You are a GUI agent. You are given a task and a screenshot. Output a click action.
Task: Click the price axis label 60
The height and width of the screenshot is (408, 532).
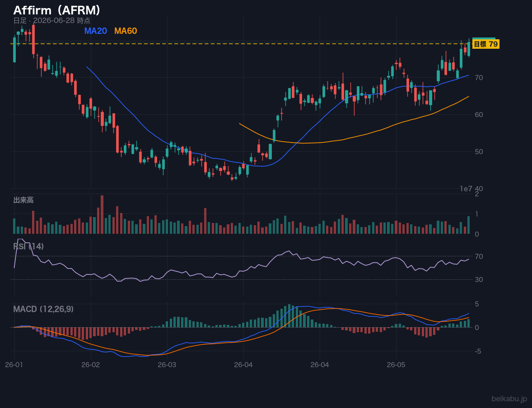pyautogui.click(x=479, y=115)
